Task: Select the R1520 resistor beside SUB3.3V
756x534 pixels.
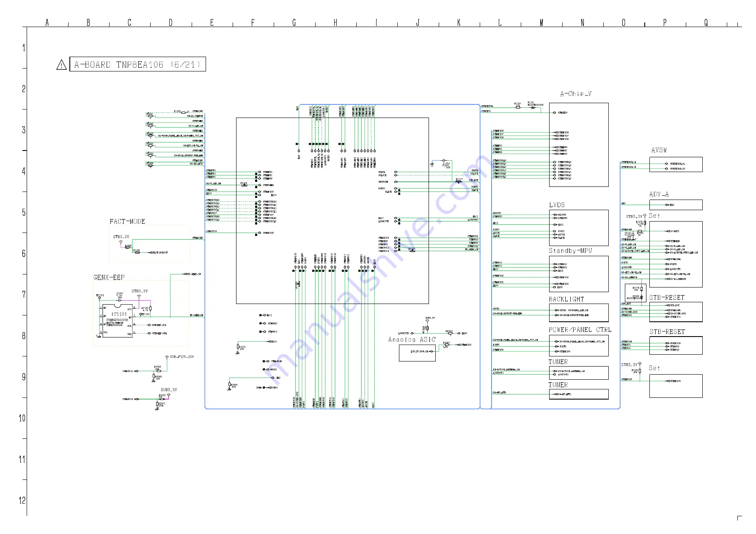Action: 162,399
